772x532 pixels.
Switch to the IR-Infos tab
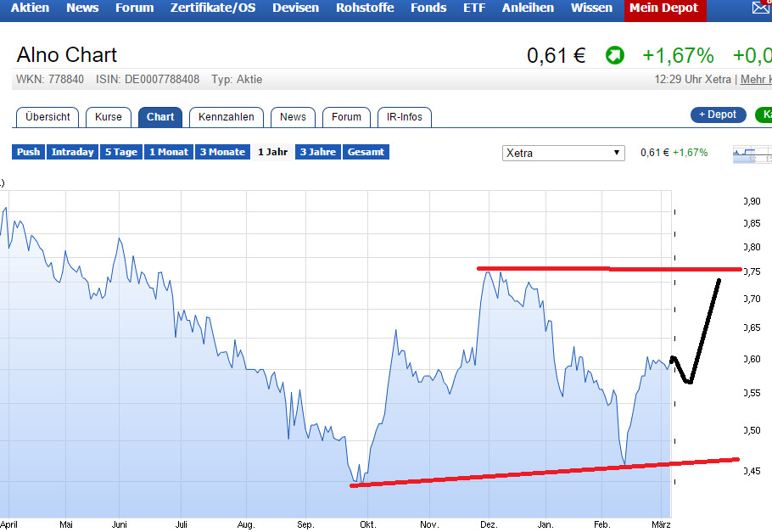point(405,117)
